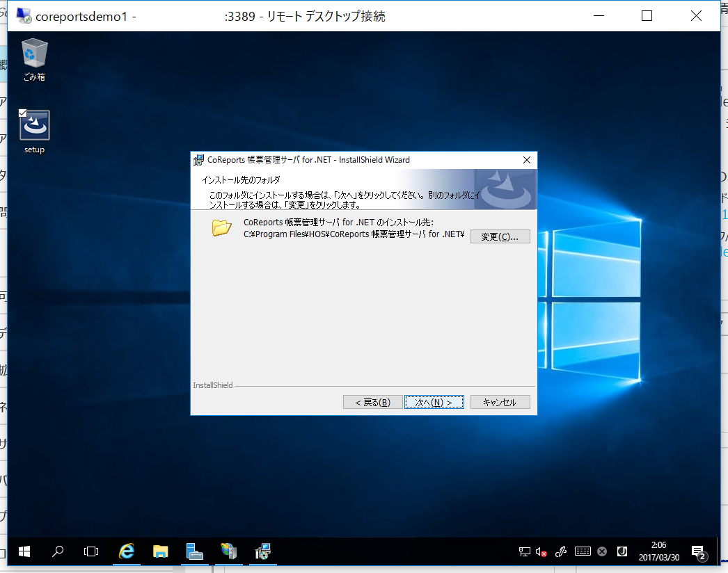Select the install path C:¥Program Files¥HOS text
Viewport: 728px width, 573px height.
click(354, 234)
